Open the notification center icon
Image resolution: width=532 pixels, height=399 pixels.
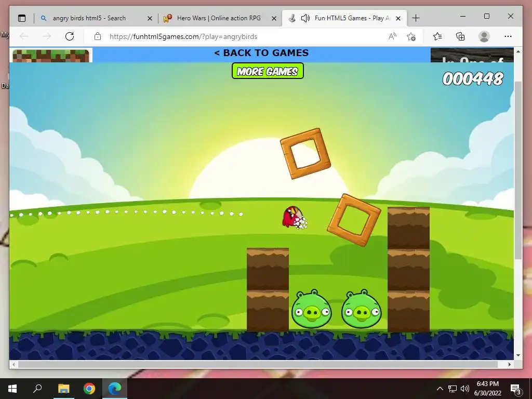pyautogui.click(x=516, y=389)
